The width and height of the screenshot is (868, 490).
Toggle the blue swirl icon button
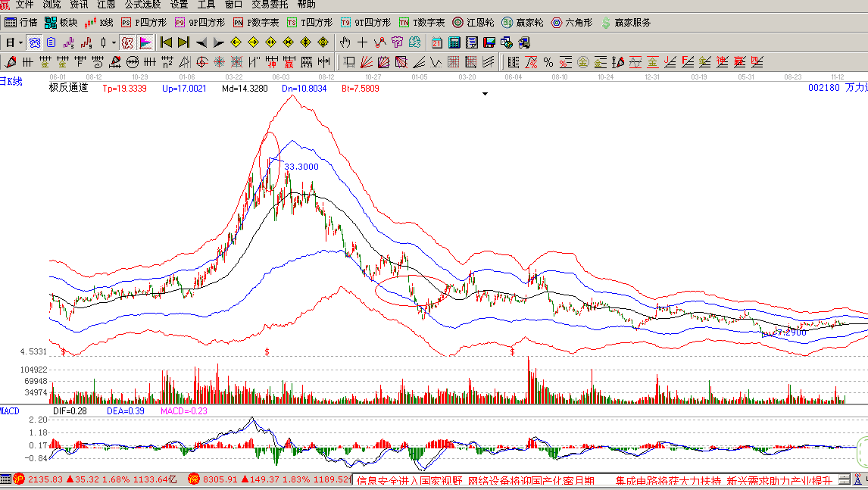tap(35, 42)
